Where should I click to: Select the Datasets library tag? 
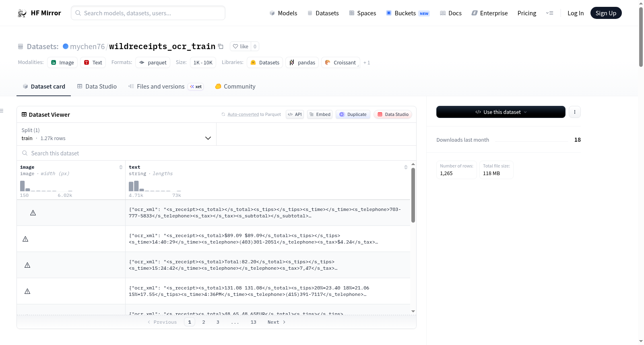coord(265,62)
